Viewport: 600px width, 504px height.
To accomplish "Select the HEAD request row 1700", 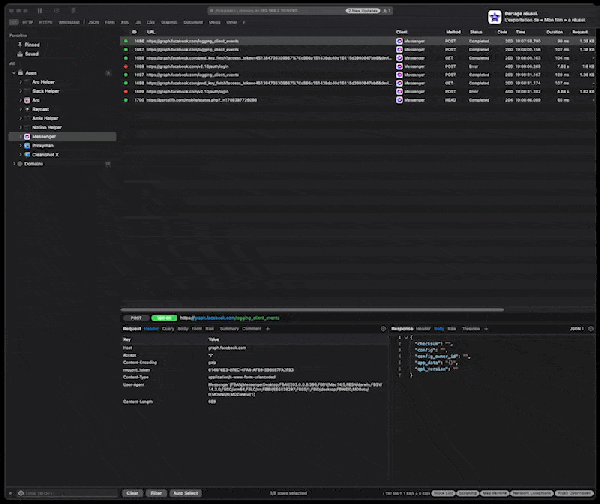I will point(358,100).
